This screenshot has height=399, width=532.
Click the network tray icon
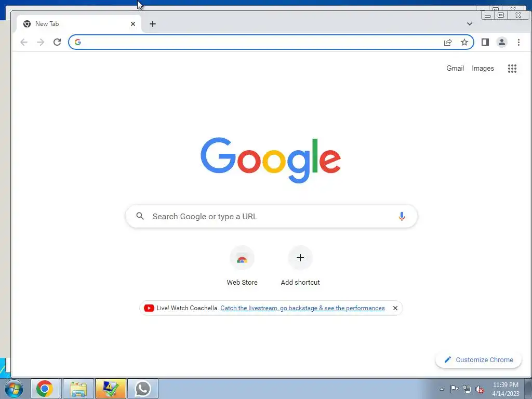(467, 390)
